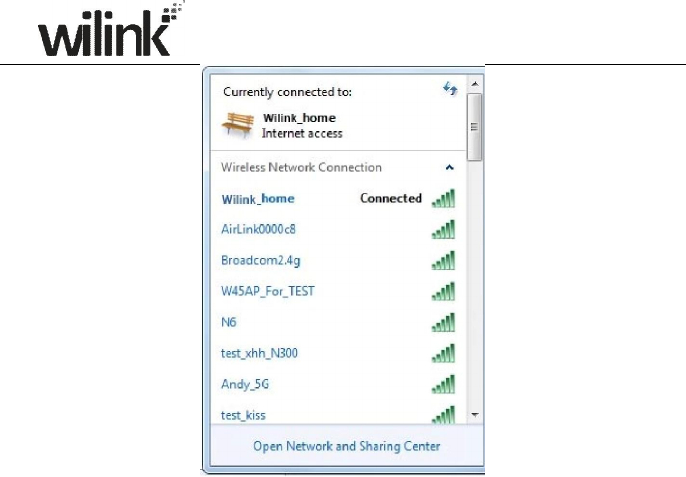Click signal bars icon for AirLink0000c8

point(443,229)
